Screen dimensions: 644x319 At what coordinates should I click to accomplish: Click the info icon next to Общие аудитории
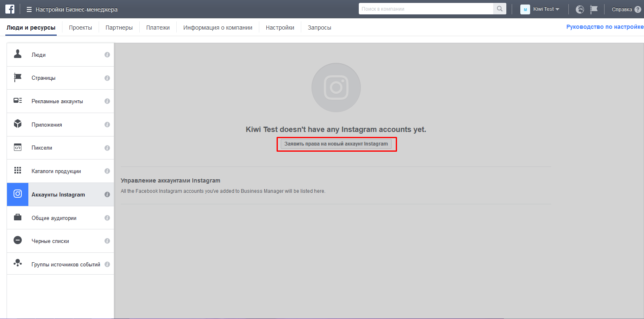coord(107,218)
